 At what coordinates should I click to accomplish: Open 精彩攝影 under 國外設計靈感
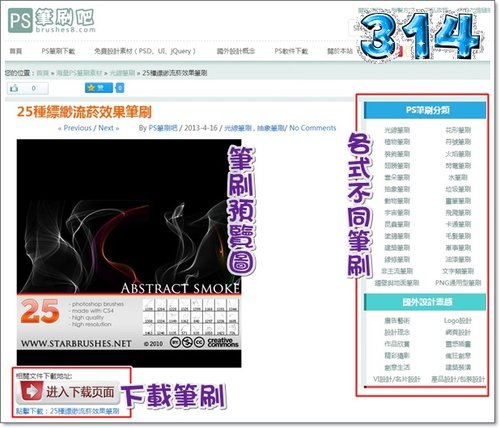coord(397,356)
